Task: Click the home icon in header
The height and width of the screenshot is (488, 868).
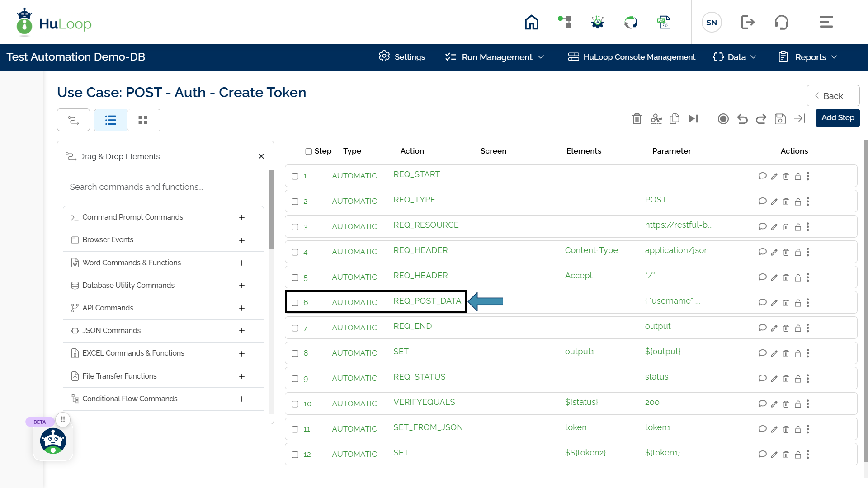Action: coord(531,22)
